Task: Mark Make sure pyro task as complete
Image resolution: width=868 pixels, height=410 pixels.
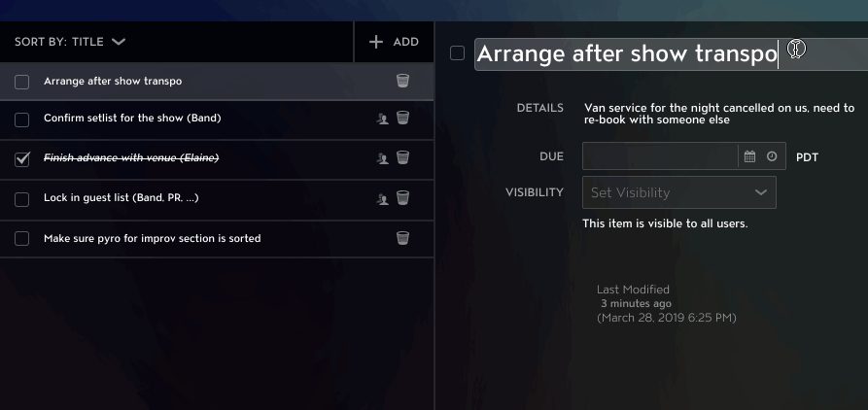Action: click(x=21, y=238)
